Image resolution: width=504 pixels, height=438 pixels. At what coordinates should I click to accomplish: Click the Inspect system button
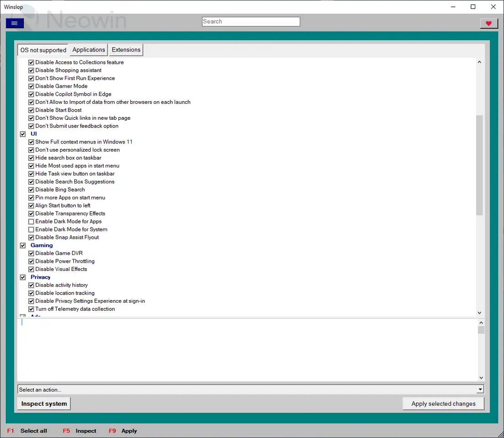44,404
